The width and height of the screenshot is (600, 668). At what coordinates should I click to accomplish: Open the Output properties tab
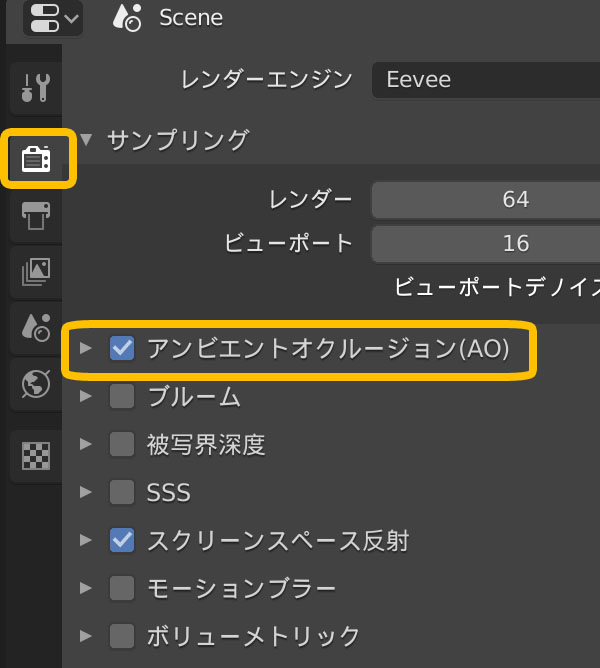click(36, 216)
